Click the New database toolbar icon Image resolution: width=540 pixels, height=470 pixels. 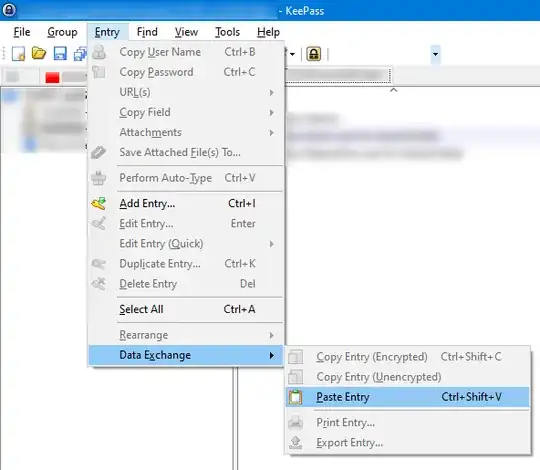(18, 54)
